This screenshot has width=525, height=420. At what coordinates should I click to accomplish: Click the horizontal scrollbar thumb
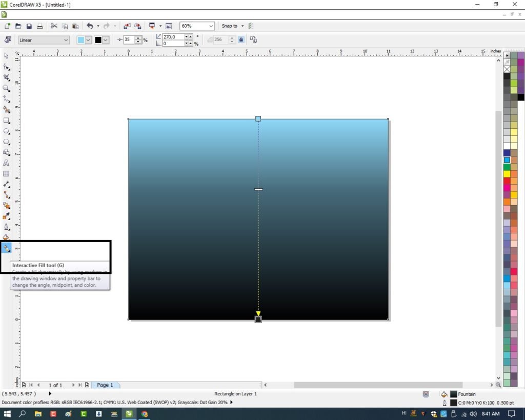click(x=378, y=385)
